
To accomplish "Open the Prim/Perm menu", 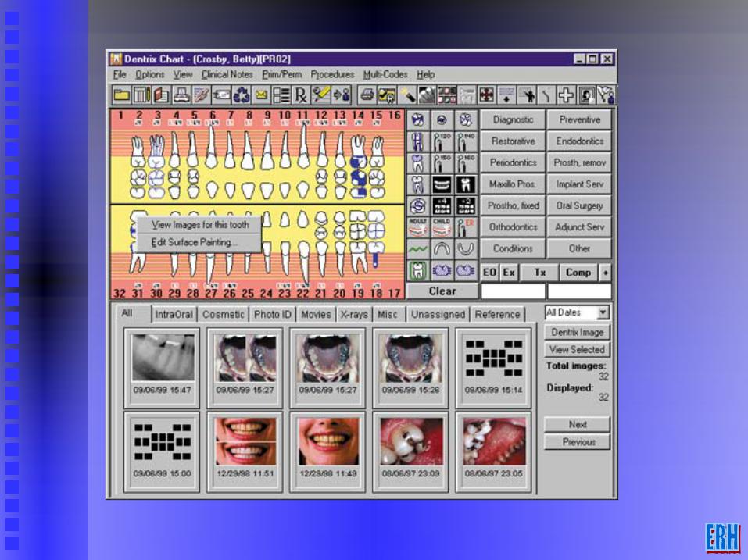I will coord(282,74).
